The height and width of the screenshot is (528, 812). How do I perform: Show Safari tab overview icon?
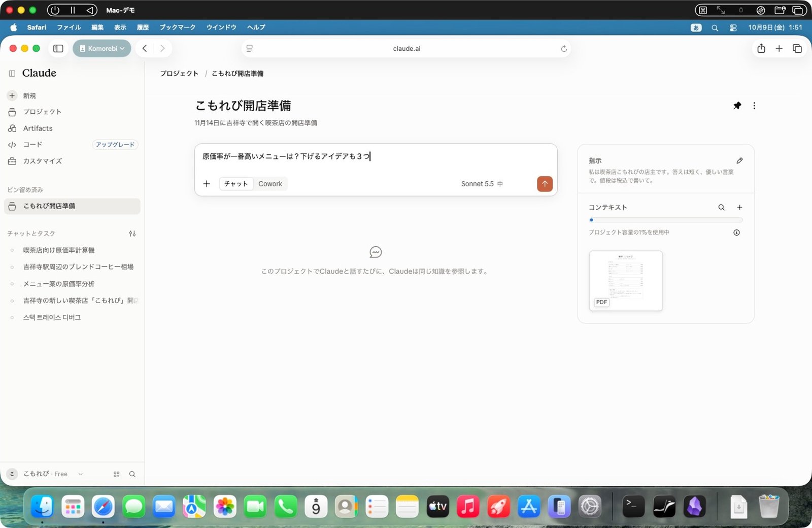(797, 48)
